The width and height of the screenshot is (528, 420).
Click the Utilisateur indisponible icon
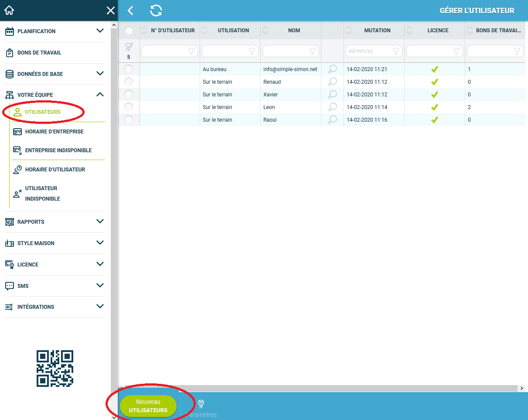pos(17,194)
